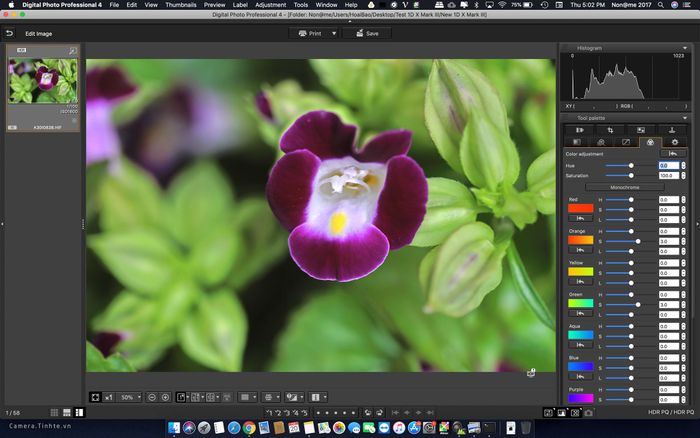Open the Thumbnails menu
Screen dimensions: 700x438
click(181, 5)
